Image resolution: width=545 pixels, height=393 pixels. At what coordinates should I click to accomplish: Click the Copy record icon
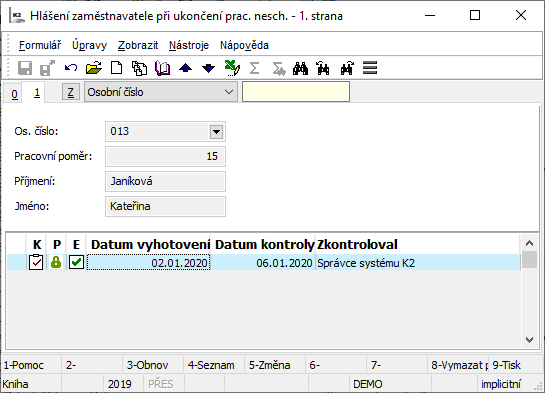pos(139,68)
